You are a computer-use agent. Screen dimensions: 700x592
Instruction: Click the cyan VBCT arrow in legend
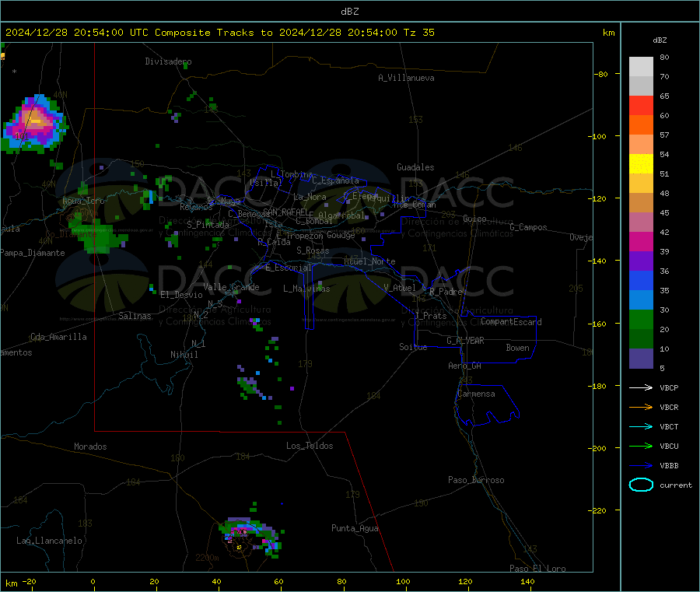click(x=641, y=427)
